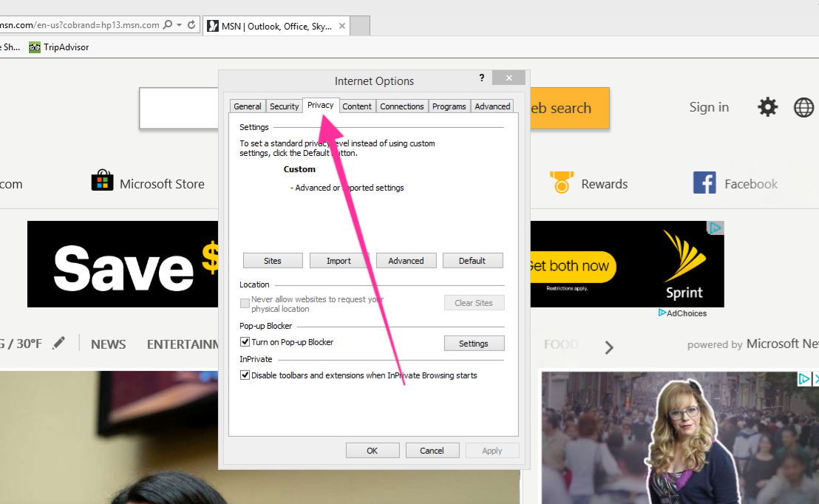Click the Apply button
819x504 pixels.
(x=492, y=450)
